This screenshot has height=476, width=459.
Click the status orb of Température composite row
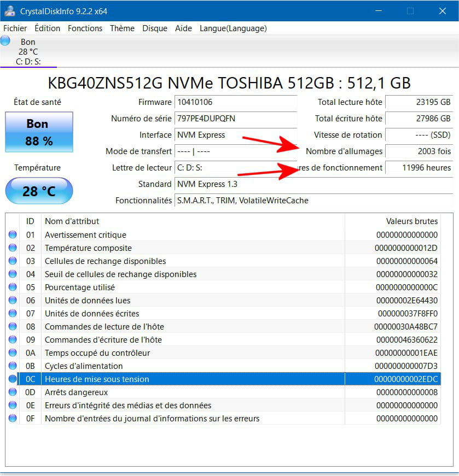tap(13, 248)
